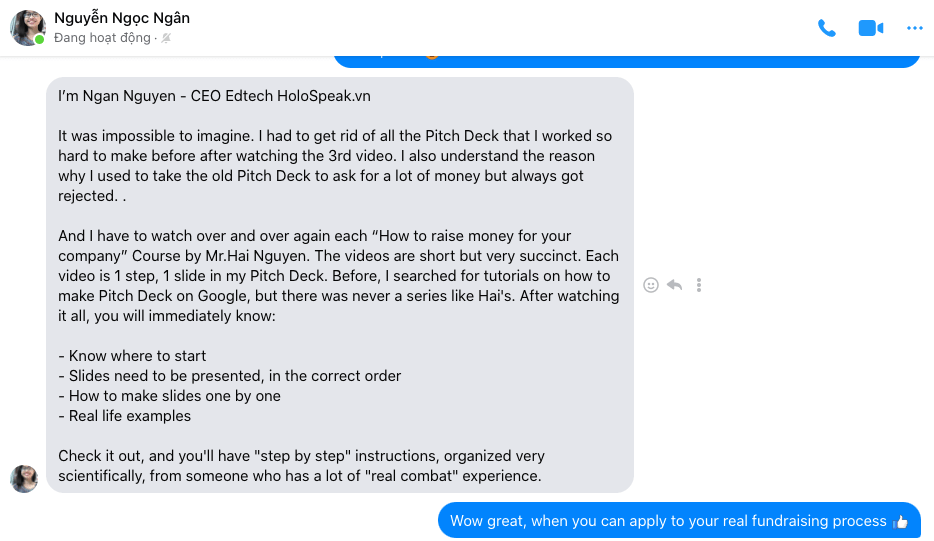Add an emoji reaction to Ngan's message

click(651, 285)
